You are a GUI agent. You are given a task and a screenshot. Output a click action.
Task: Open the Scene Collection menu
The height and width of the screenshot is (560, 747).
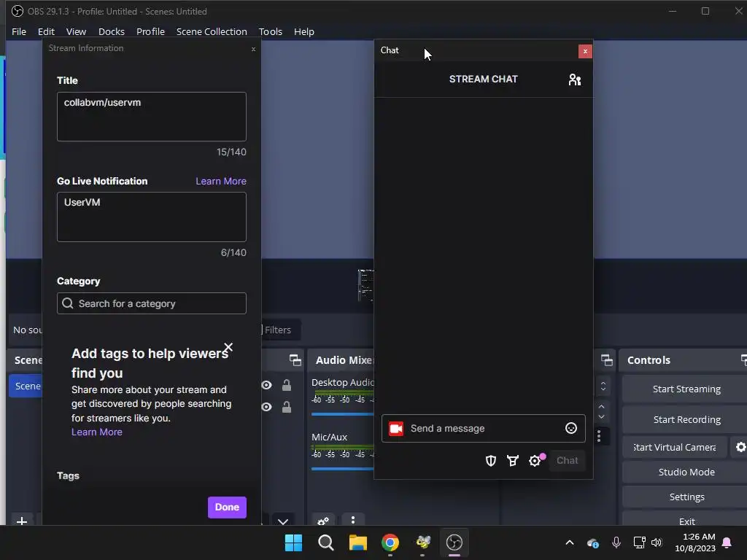(x=212, y=31)
